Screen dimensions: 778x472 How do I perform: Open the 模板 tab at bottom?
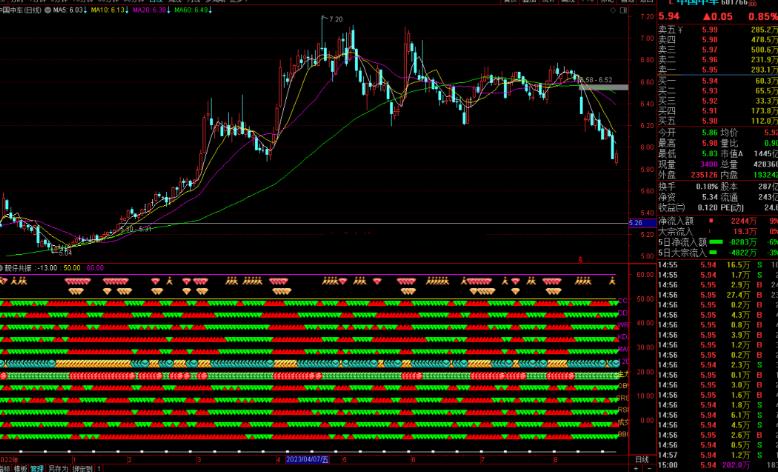21,468
